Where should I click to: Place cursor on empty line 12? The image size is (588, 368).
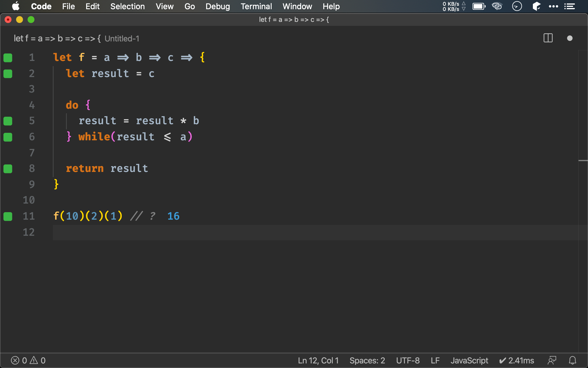315,232
